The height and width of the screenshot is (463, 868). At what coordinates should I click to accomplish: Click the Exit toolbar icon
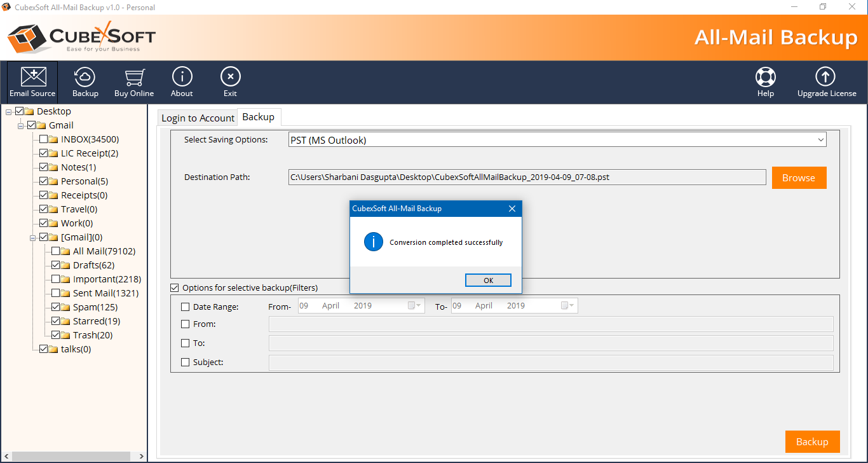click(230, 82)
